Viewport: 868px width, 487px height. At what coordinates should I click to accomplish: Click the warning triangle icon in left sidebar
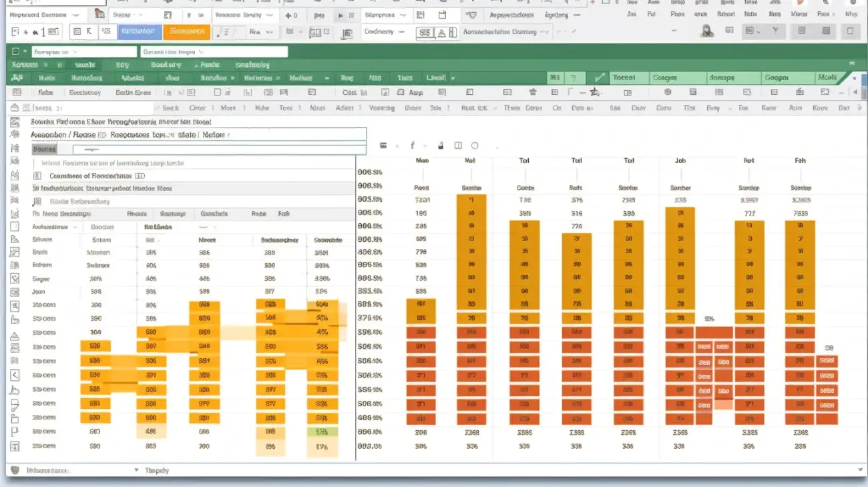15,335
